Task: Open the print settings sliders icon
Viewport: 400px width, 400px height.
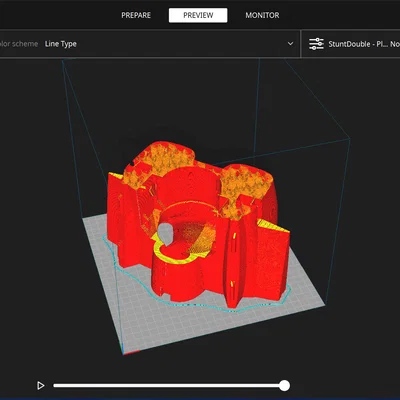Action: [x=316, y=44]
